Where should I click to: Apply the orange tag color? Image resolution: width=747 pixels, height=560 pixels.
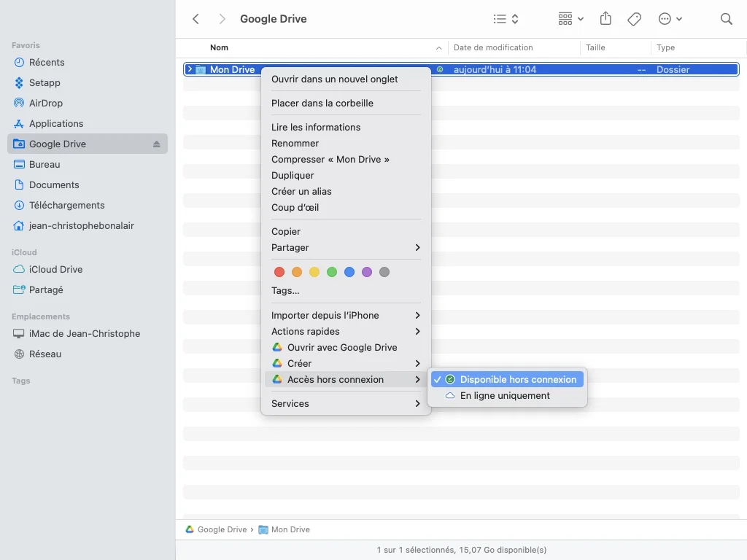[x=297, y=272]
